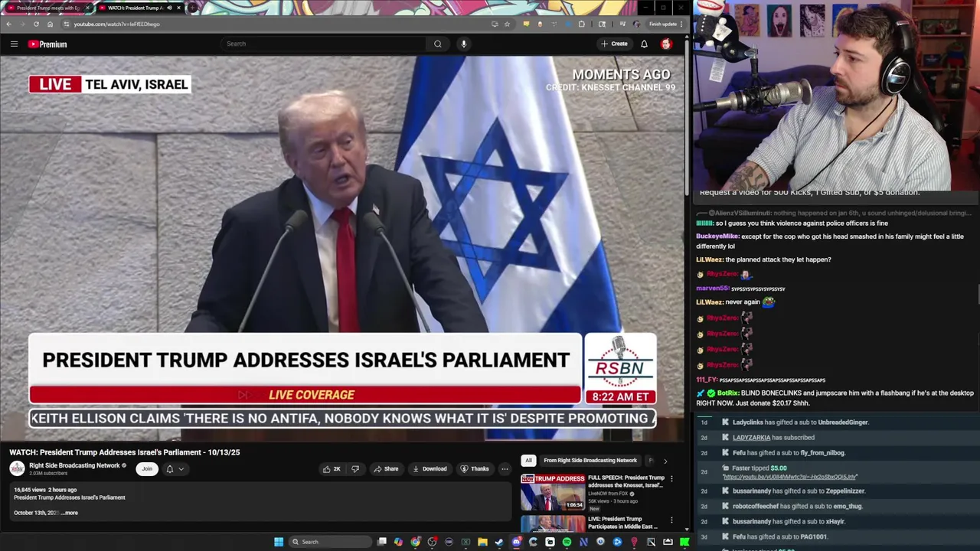Open the Right Side Broadcasting Network channel name
The height and width of the screenshot is (551, 980).
point(74,465)
